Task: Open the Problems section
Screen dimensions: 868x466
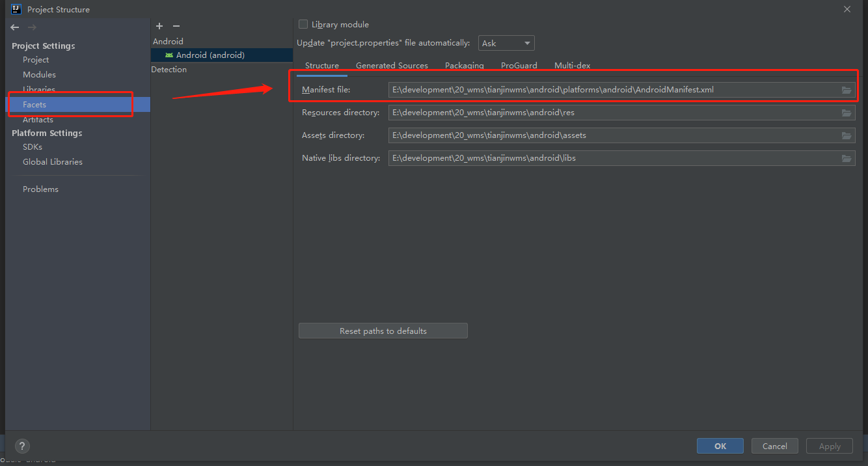Action: 40,189
